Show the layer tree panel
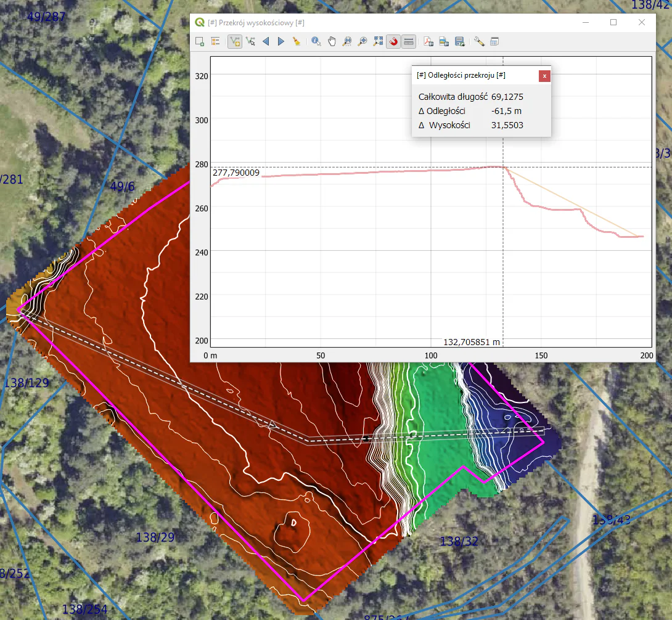 [x=216, y=41]
